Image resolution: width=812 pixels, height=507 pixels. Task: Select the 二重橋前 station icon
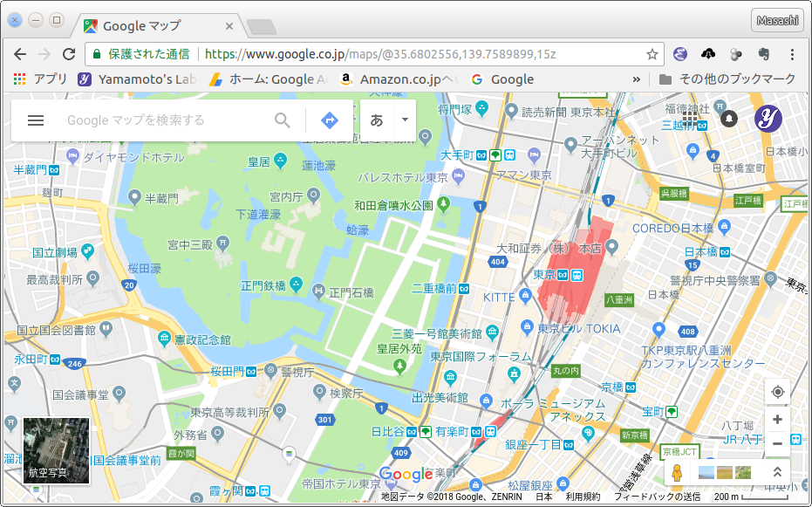pos(463,289)
